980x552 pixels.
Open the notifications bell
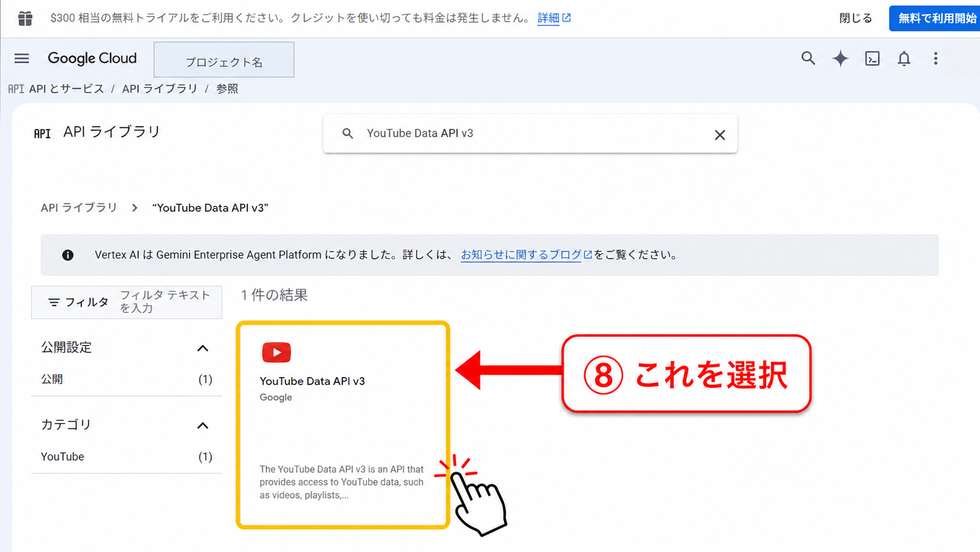[x=904, y=58]
